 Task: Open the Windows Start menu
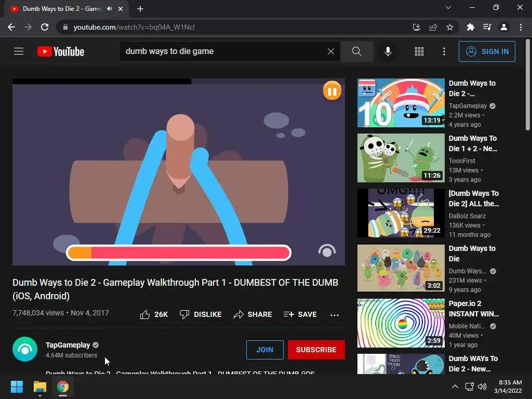[17, 387]
